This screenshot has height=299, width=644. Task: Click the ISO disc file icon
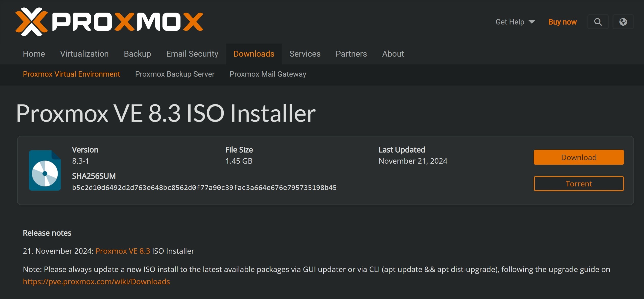click(x=45, y=170)
